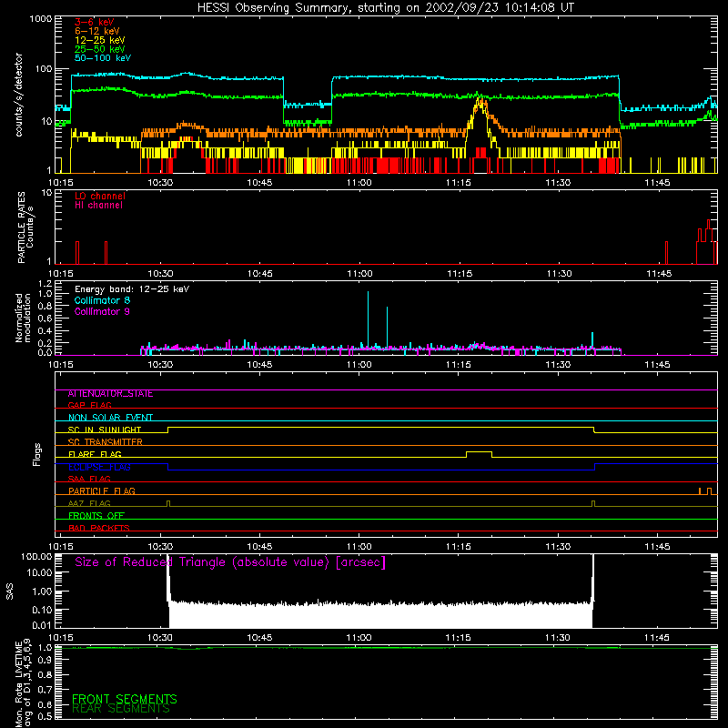Image resolution: width=728 pixels, height=728 pixels.
Task: Select the Collimator 9 legend label
Action: [x=102, y=311]
